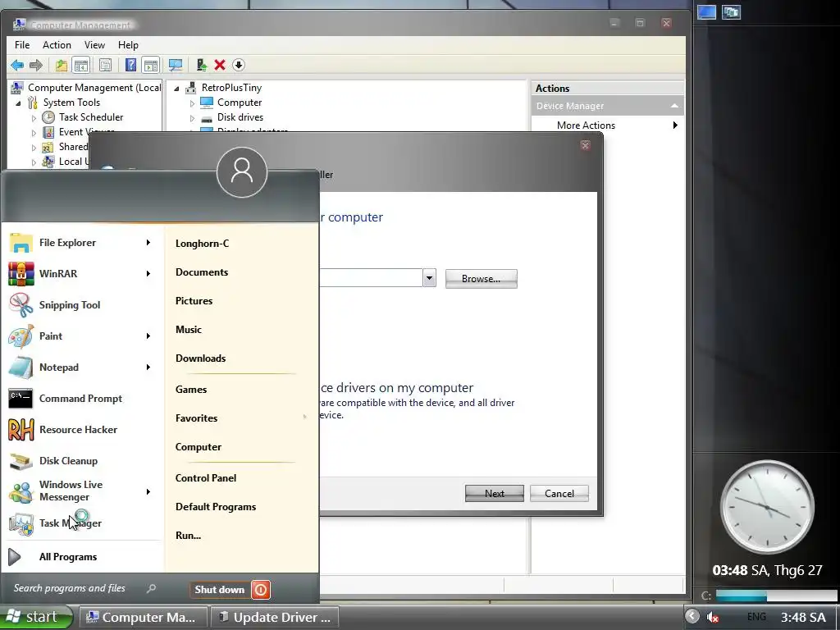Viewport: 840px width, 630px height.
Task: Open driver location dropdown arrow
Action: (429, 278)
